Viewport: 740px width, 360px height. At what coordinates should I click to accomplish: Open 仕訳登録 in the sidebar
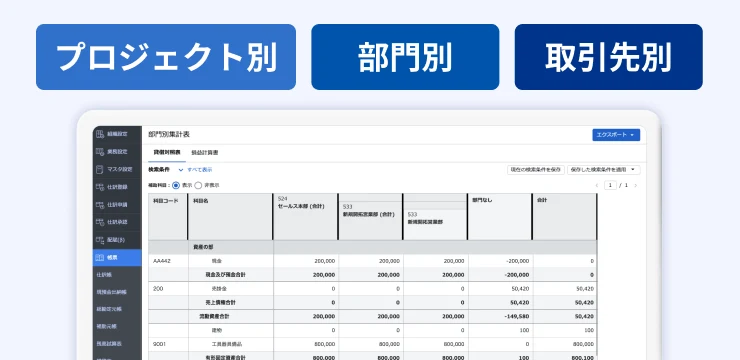tap(117, 187)
